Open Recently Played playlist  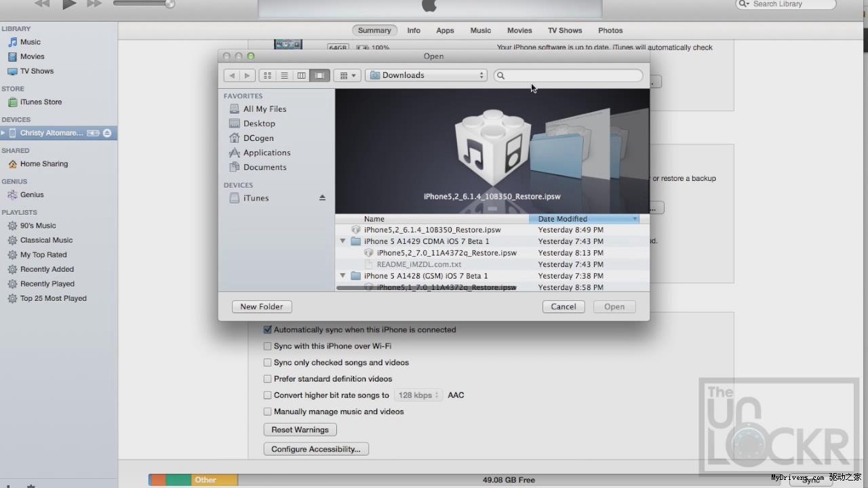[x=47, y=284]
